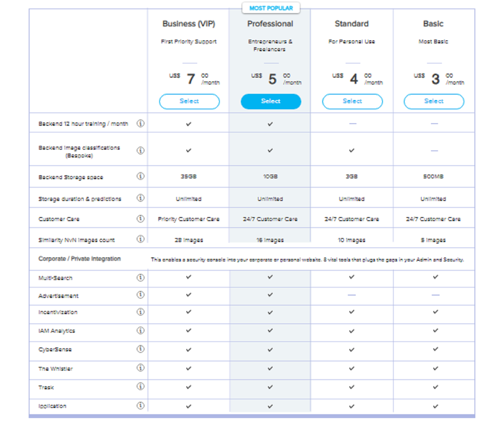Click info icon beside Storage duration & predictions
The image size is (504, 432).
(x=140, y=198)
